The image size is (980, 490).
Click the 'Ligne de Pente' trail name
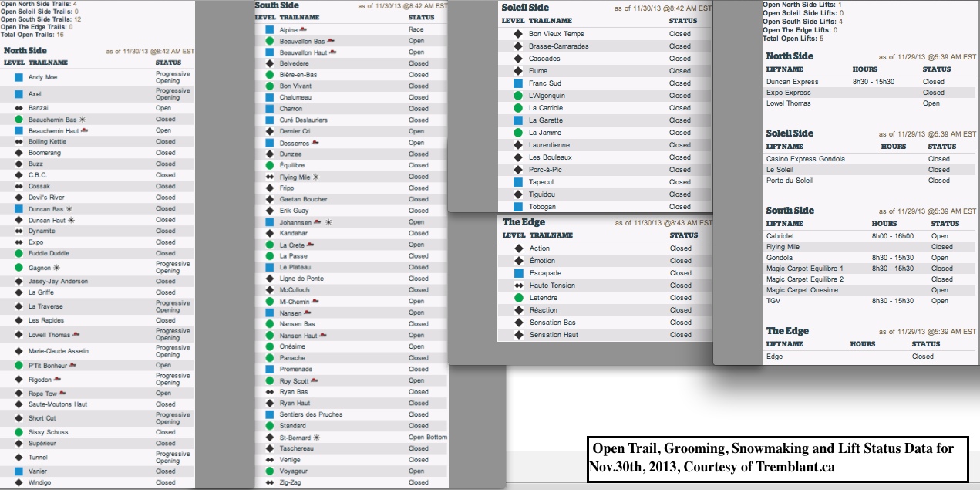[300, 279]
